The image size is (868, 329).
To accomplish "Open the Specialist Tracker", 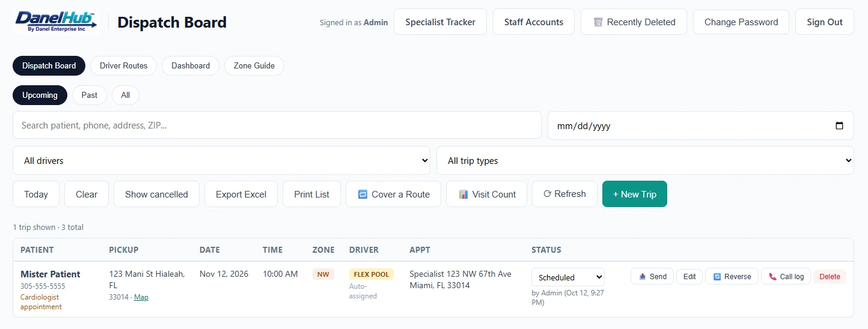I will pos(440,22).
